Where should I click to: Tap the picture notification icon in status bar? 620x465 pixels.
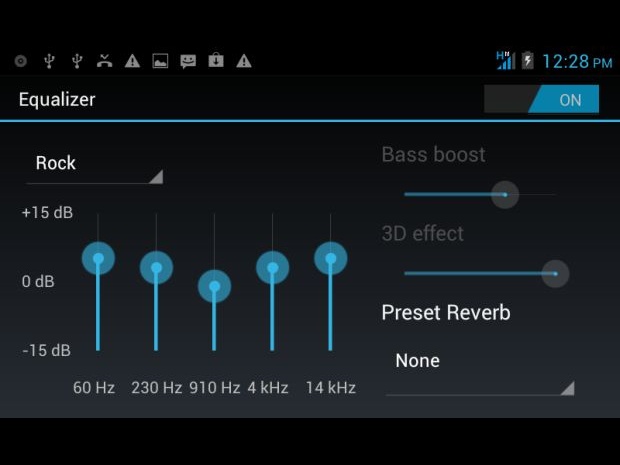tap(160, 61)
